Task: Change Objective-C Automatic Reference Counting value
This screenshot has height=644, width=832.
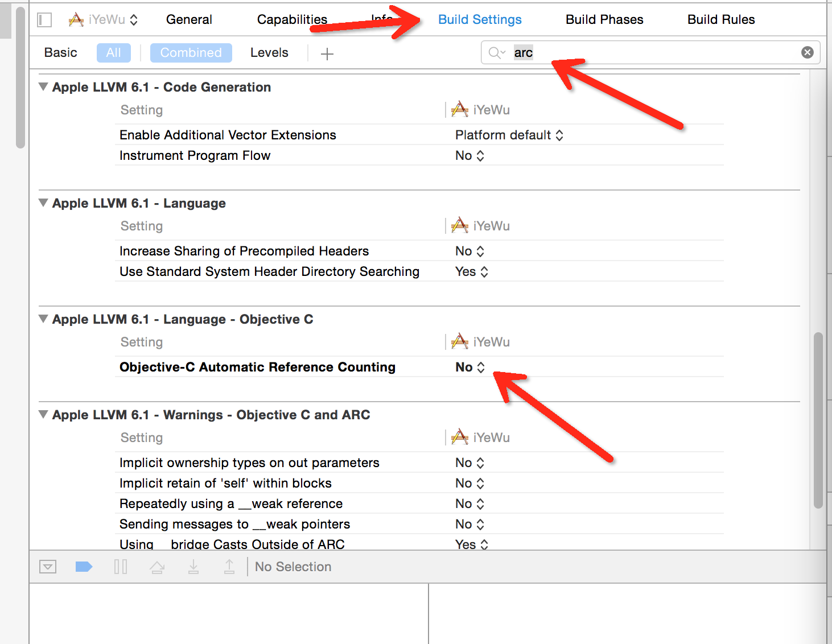Action: (x=470, y=368)
